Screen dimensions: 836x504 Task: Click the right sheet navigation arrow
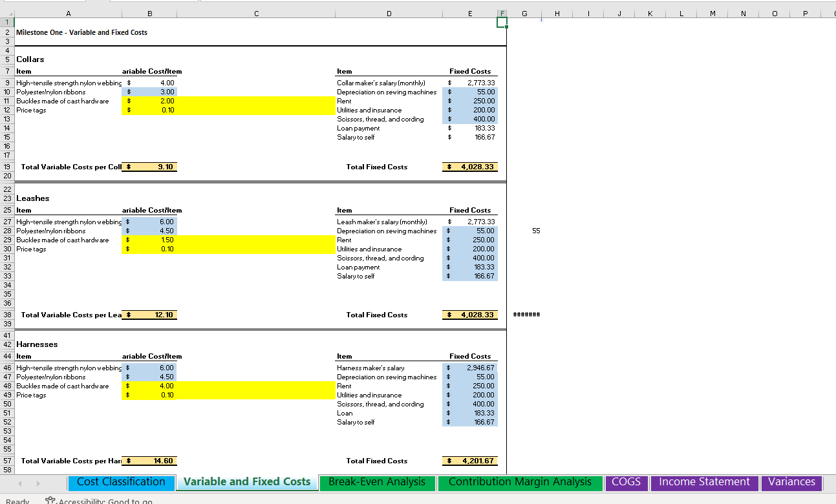37,483
